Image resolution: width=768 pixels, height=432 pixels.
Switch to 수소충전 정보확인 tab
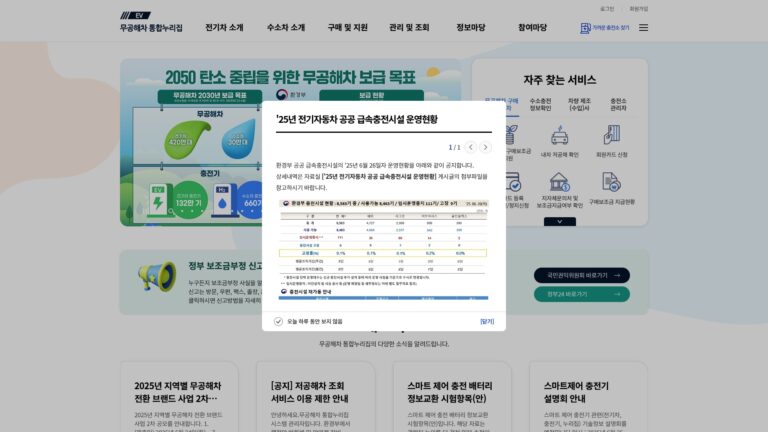coord(540,104)
